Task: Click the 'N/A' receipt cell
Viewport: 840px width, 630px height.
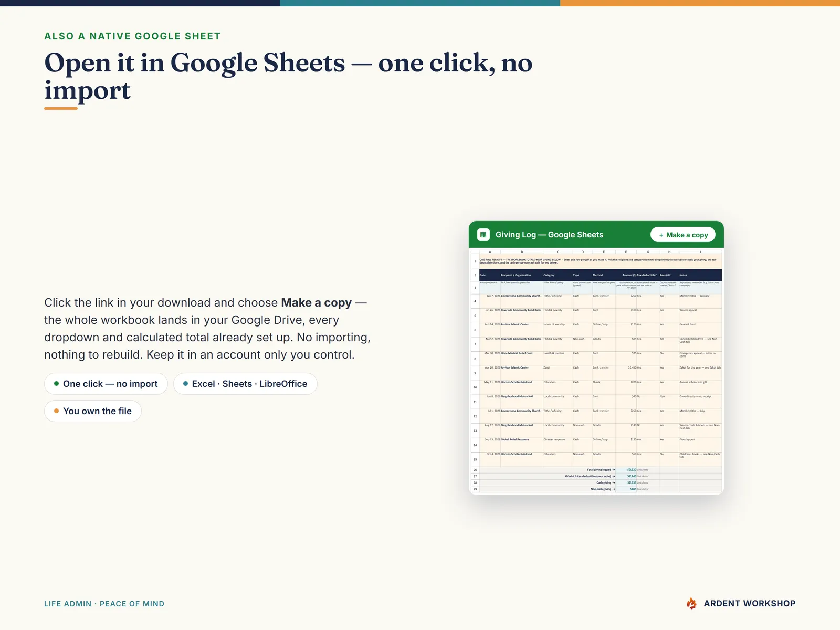Action: (x=669, y=402)
